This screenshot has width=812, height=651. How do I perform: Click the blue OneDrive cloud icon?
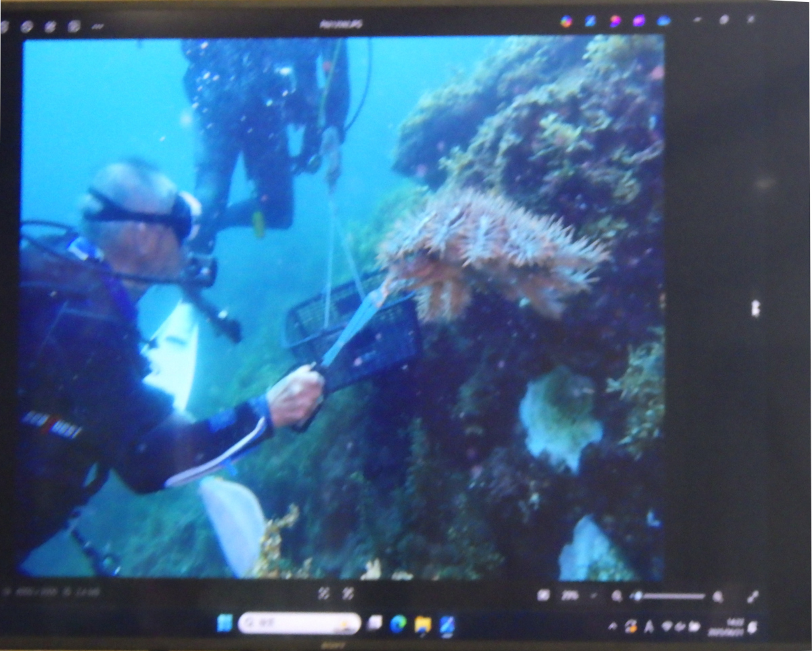click(x=663, y=21)
